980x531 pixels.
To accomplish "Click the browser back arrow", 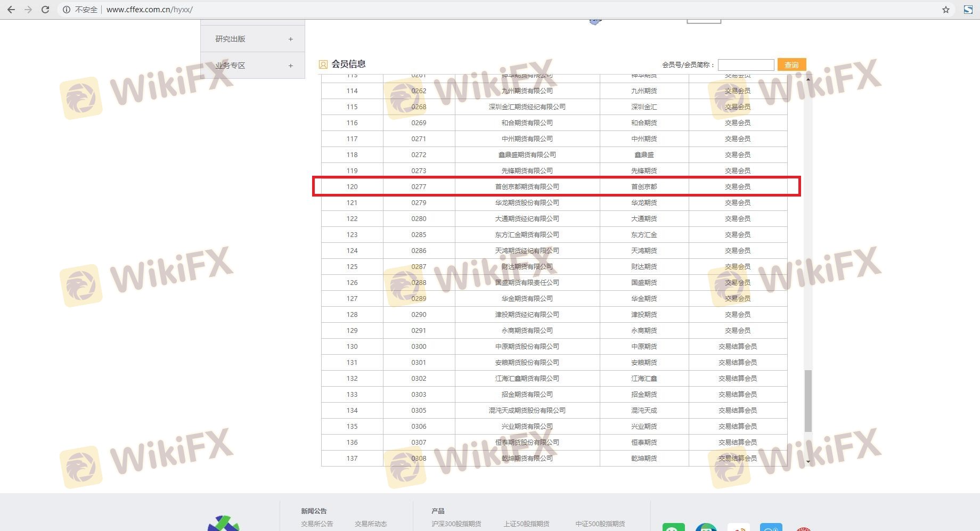I will [11, 10].
